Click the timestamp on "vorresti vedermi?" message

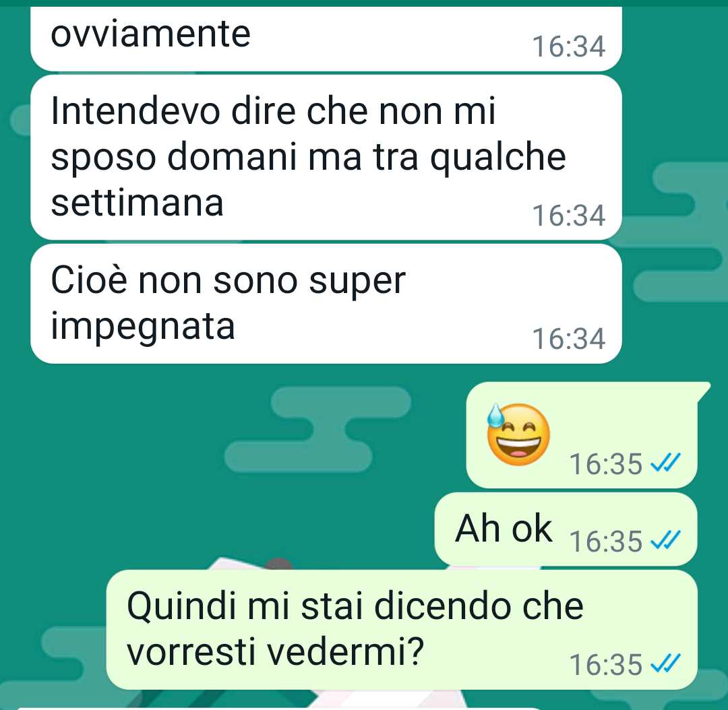[606, 664]
